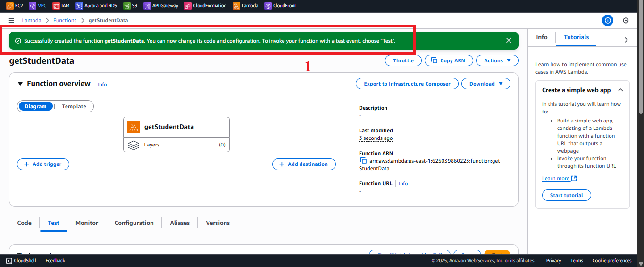Open Aurora and RDS shortcut

coord(96,6)
